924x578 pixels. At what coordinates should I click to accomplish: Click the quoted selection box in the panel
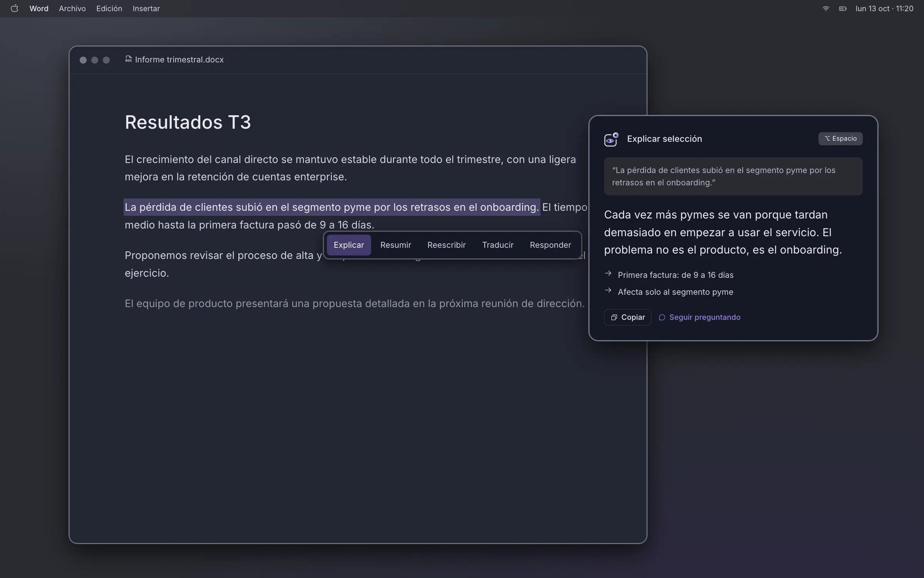(x=733, y=176)
